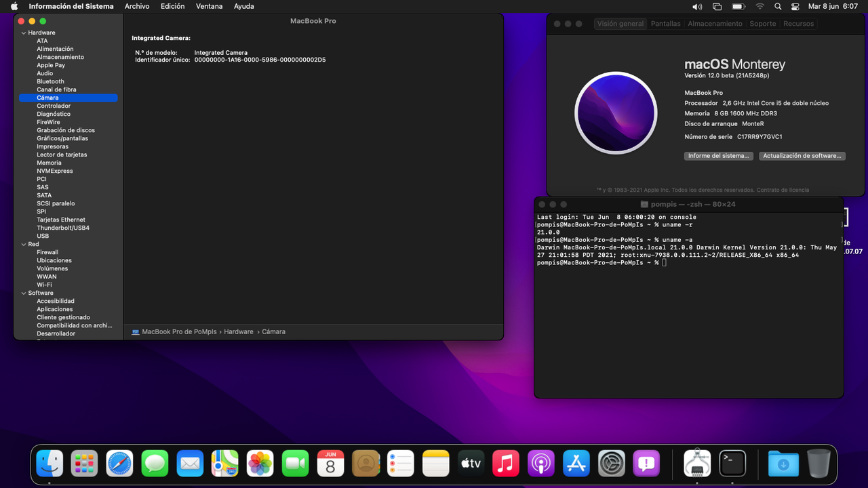Open Podcasts app in the dock
Screen dimensions: 868x488
[x=541, y=464]
